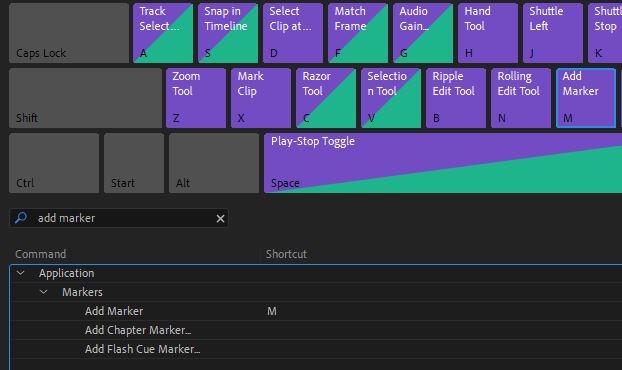Select the Ripple Edit Tool B key
Viewport: 622px width, 370px height.
(456, 98)
